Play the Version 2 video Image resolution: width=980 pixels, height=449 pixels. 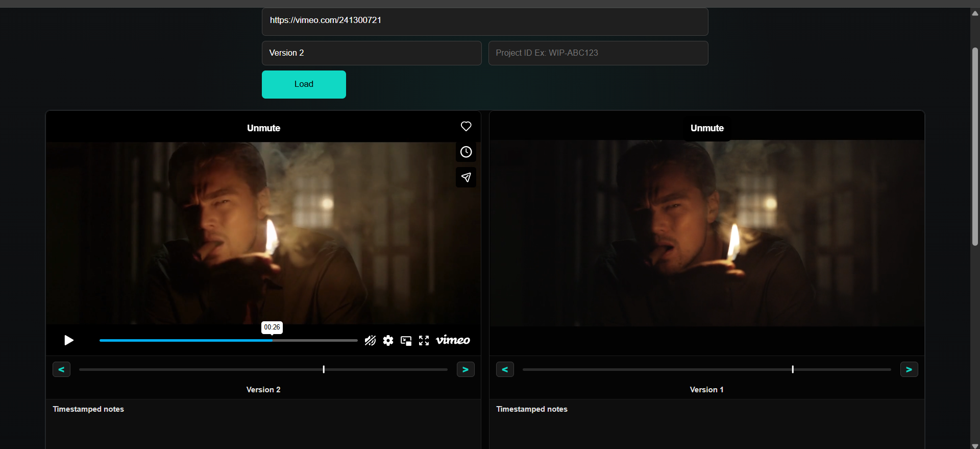[x=69, y=340]
